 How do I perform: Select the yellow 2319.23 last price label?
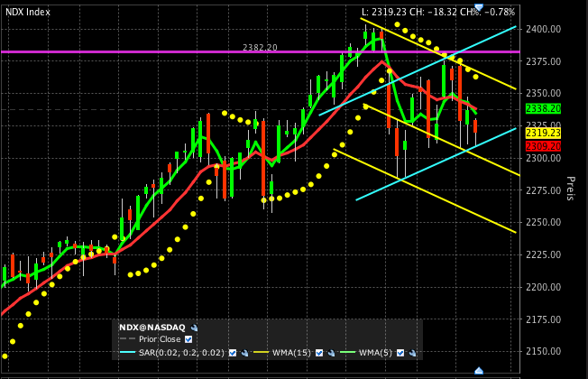544,133
